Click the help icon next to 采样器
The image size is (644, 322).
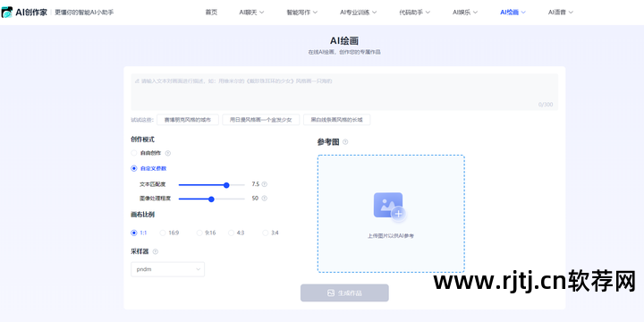tap(156, 251)
